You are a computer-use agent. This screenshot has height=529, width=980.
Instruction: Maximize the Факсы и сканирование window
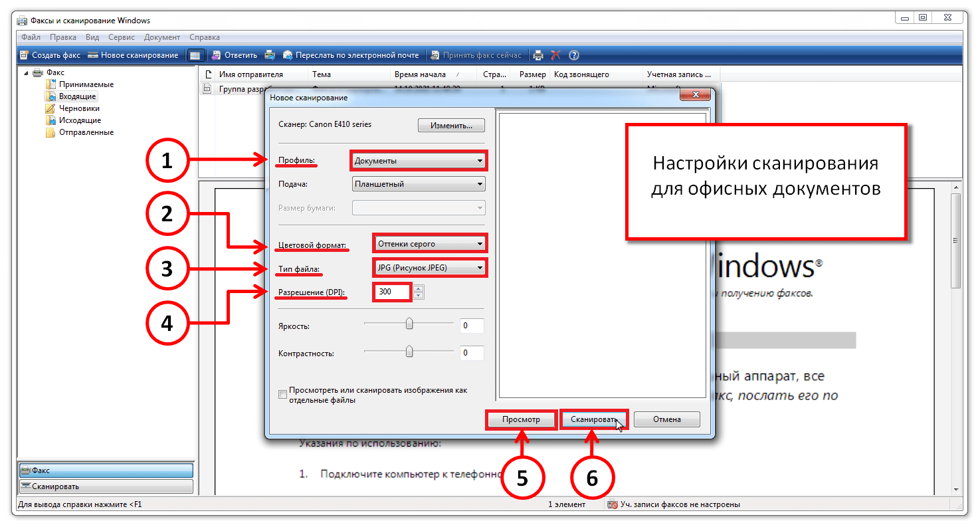click(x=922, y=18)
